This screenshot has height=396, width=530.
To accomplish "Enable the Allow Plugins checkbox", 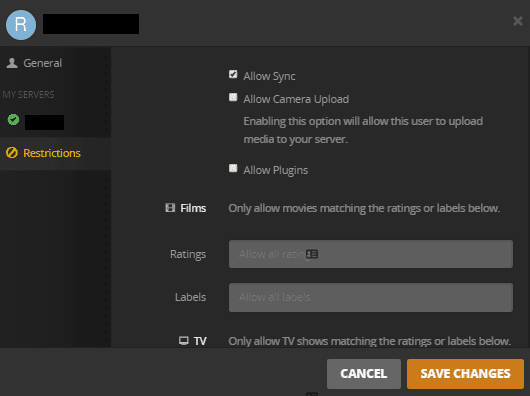I will coord(233,168).
